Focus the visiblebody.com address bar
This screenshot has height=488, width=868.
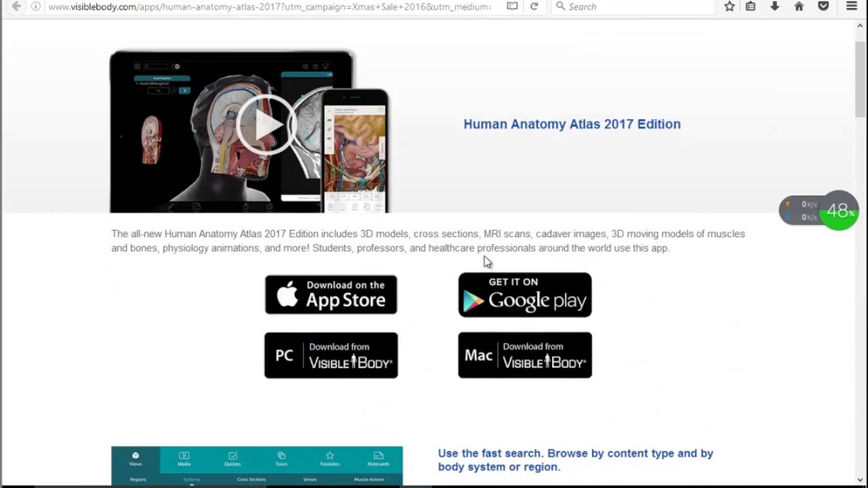click(x=269, y=7)
